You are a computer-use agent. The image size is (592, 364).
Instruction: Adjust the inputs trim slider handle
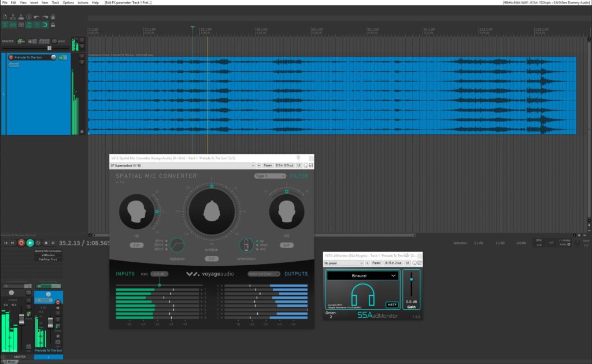pos(160,285)
